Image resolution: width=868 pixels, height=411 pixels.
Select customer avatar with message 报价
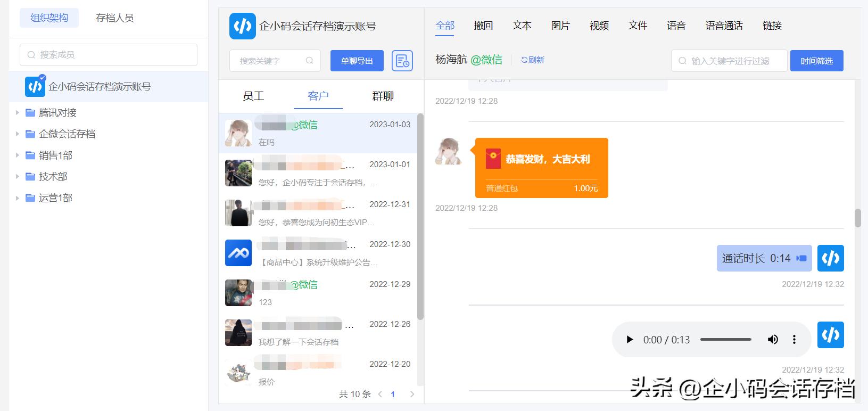(x=238, y=373)
